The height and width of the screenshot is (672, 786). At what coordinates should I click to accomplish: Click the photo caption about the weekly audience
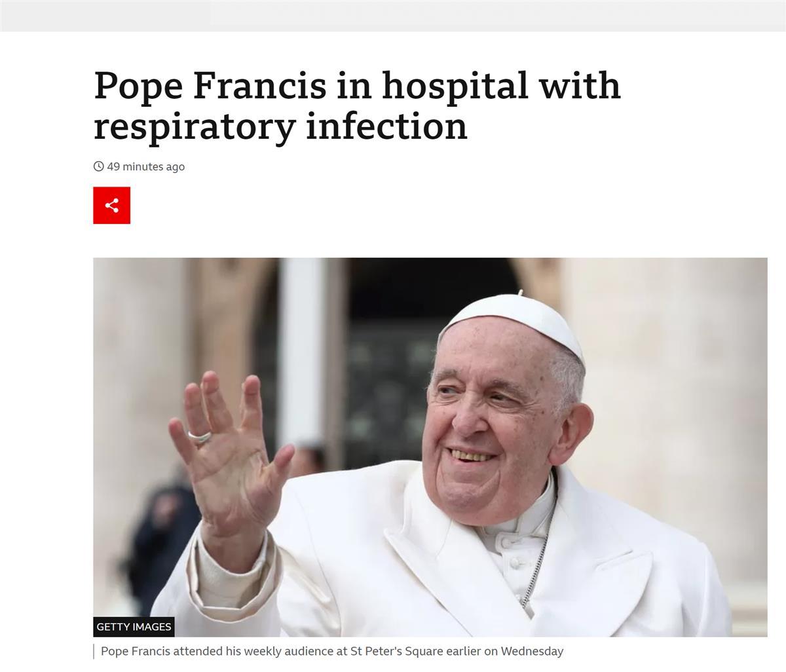332,652
